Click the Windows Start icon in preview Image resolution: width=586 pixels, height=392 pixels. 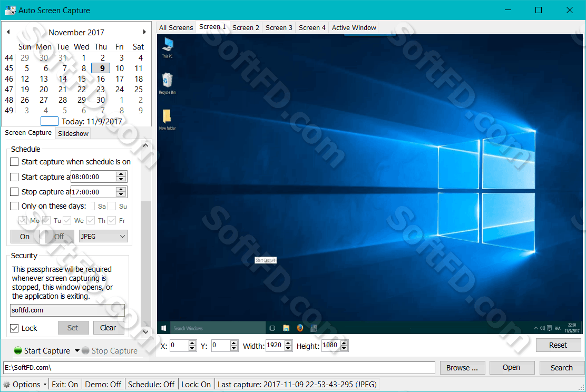pyautogui.click(x=164, y=328)
